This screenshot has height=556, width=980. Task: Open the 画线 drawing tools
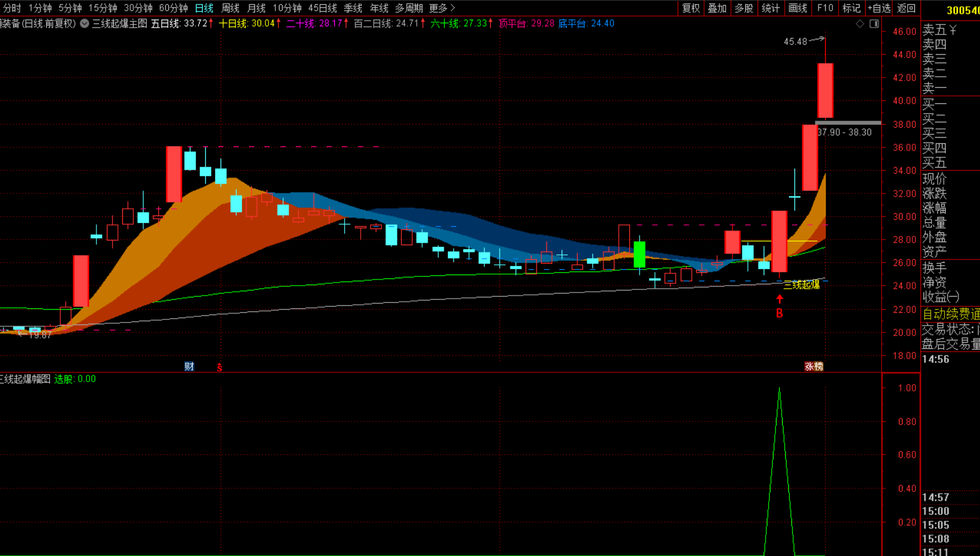[798, 8]
